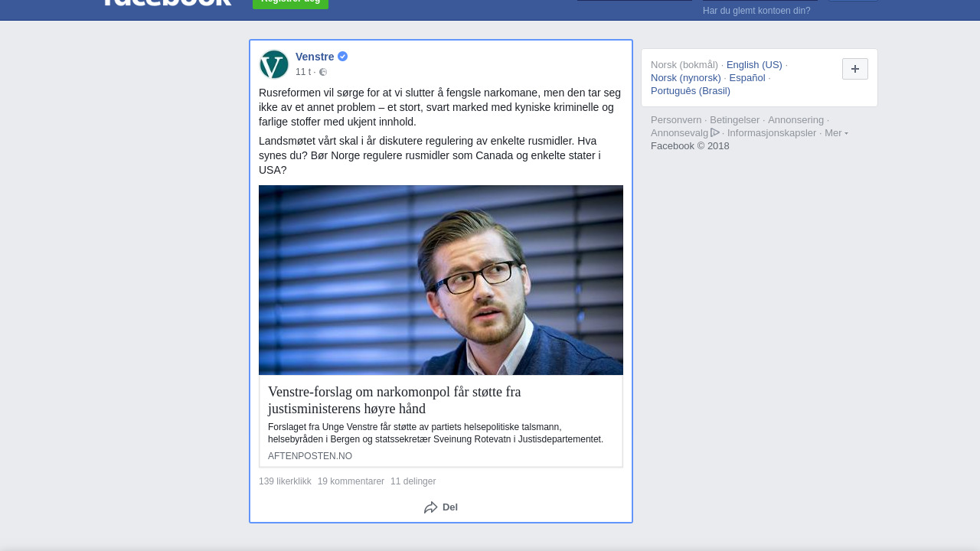Click the 11 t timestamp
The width and height of the screenshot is (980, 551).
point(303,72)
